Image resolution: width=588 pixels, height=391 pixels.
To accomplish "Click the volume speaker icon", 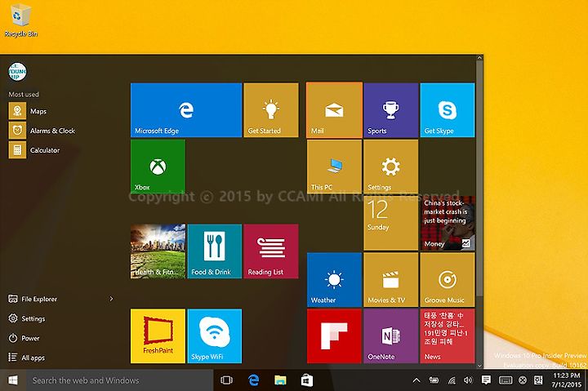I will tap(468, 380).
